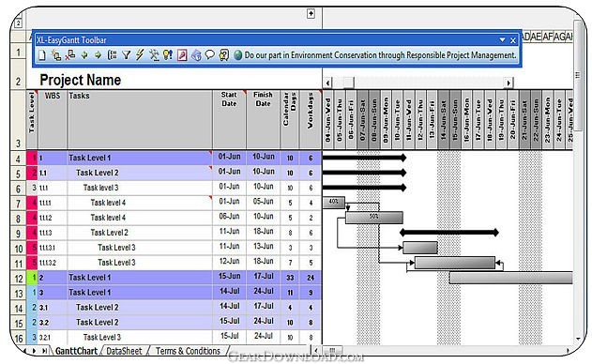The height and width of the screenshot is (364, 592).
Task: Open the Terms & Conditions sheet tab
Action: pos(188,351)
